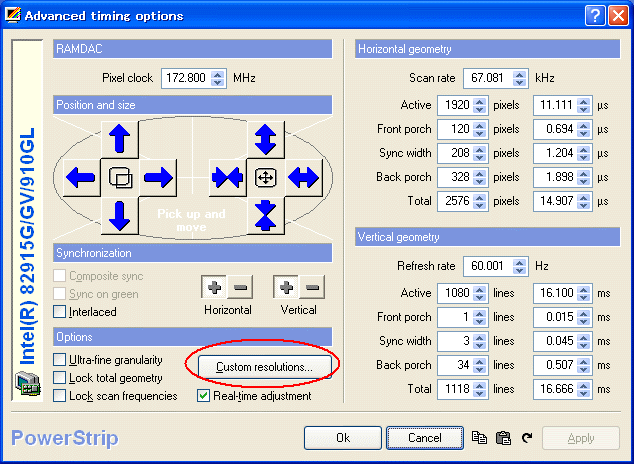
Task: Adjust horizontal Total pixels stepper
Action: (x=480, y=201)
